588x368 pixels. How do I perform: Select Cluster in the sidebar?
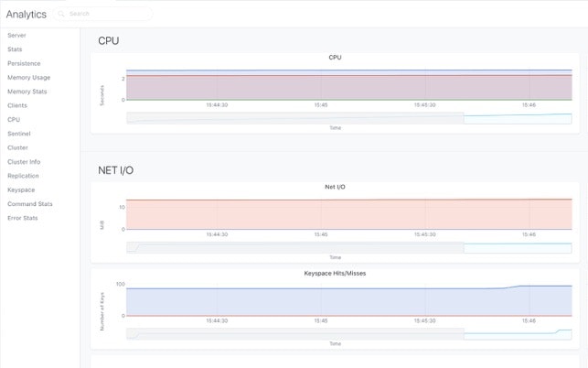17,147
